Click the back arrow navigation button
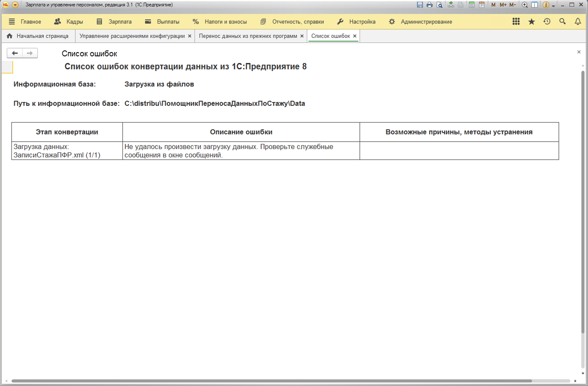 (15, 53)
